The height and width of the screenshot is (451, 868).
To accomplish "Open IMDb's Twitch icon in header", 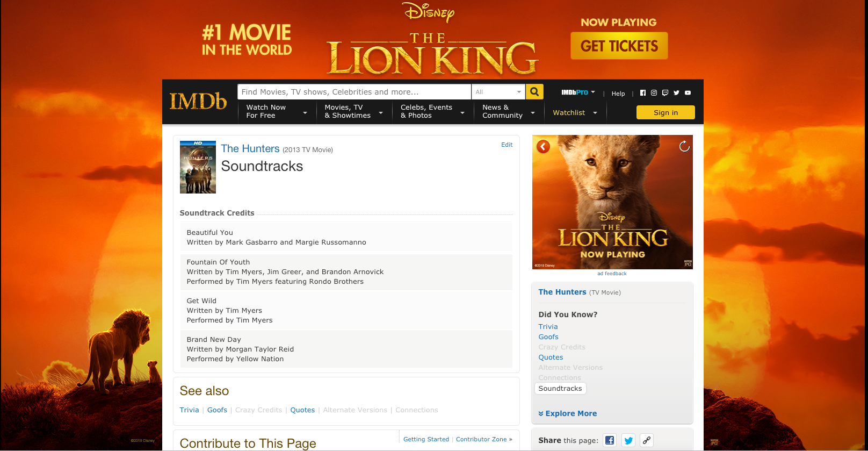I will click(665, 93).
